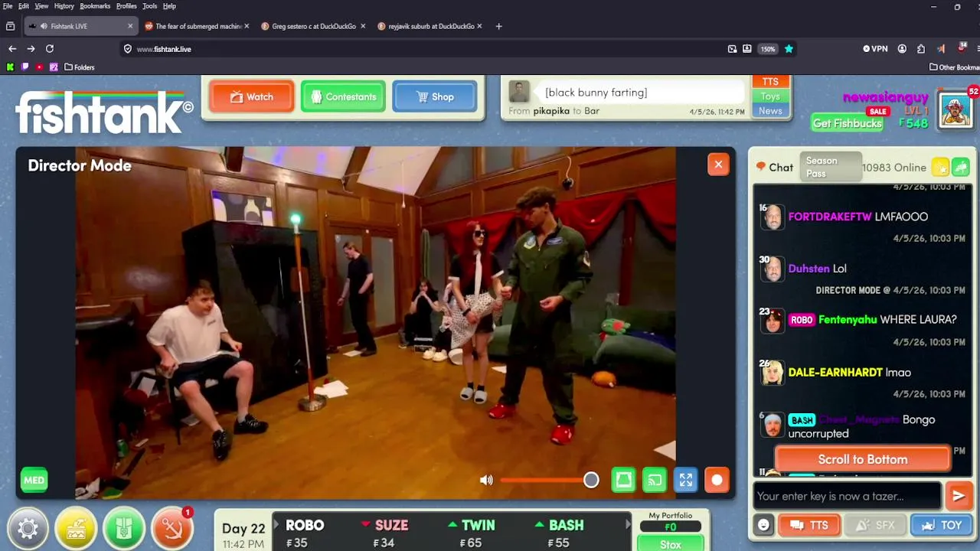The height and width of the screenshot is (551, 980).
Task: Select the Toys feed tab
Action: [770, 96]
